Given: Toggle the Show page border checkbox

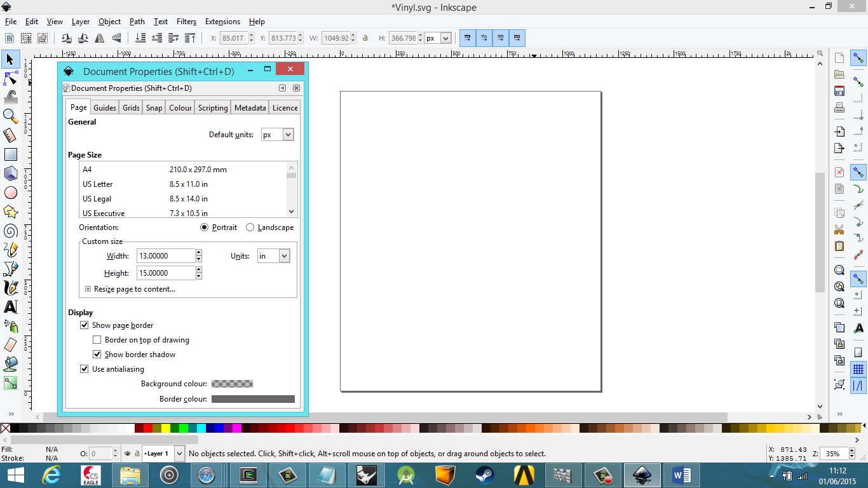Looking at the screenshot, I should click(x=84, y=325).
